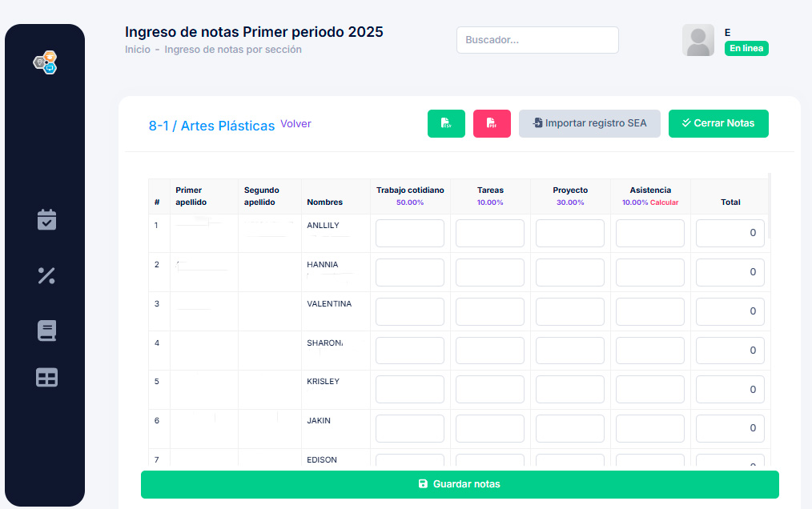Open the calendar schedule icon in the sidebar
Viewport: 812px width, 509px height.
pyautogui.click(x=46, y=220)
